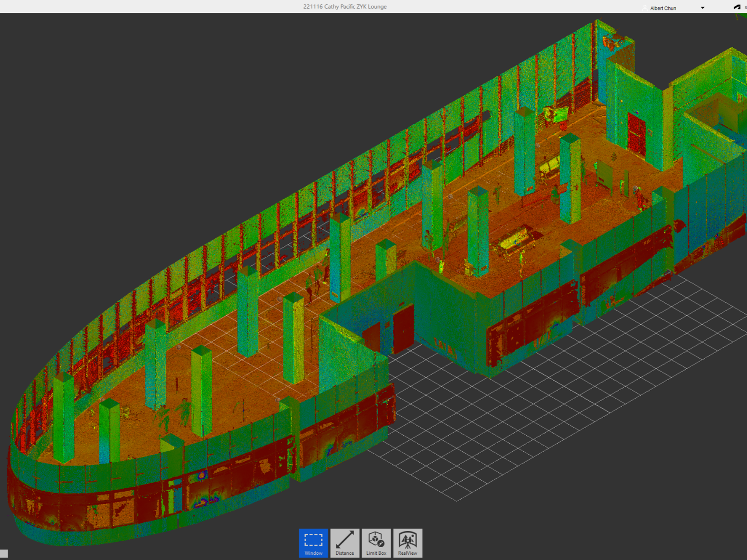Click the dark red door in upper-right room

636,134
